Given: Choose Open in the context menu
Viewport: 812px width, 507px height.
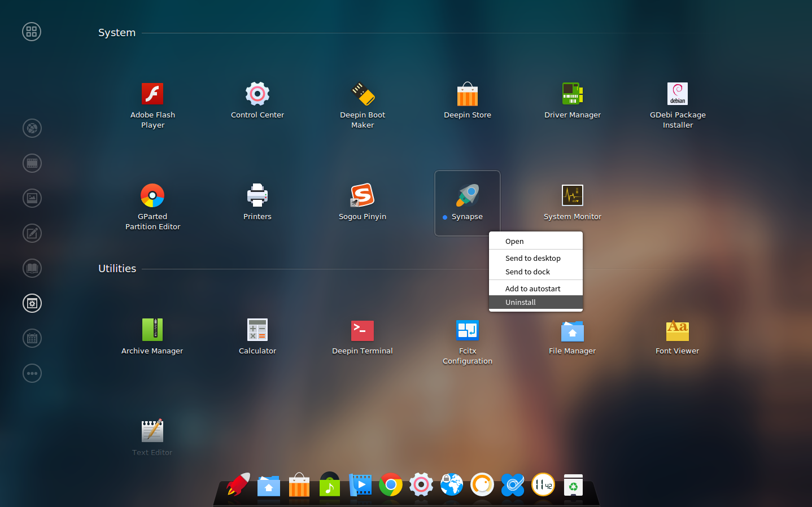Looking at the screenshot, I should [536, 241].
